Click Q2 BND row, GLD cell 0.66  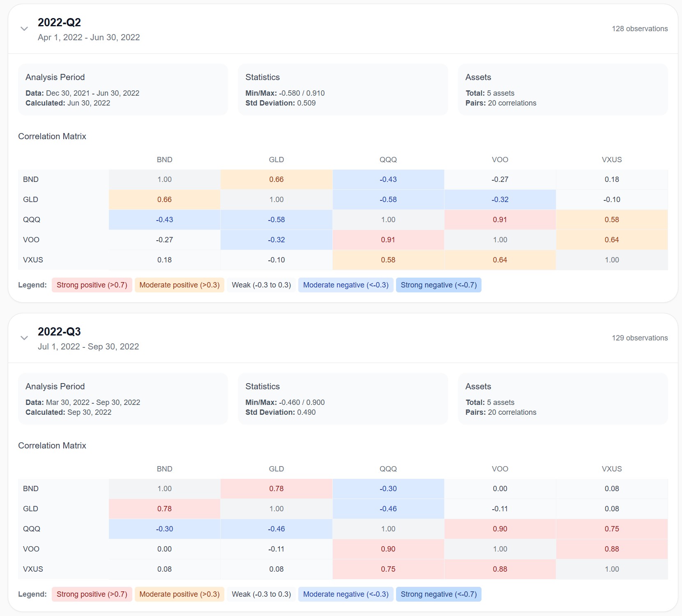(x=276, y=179)
